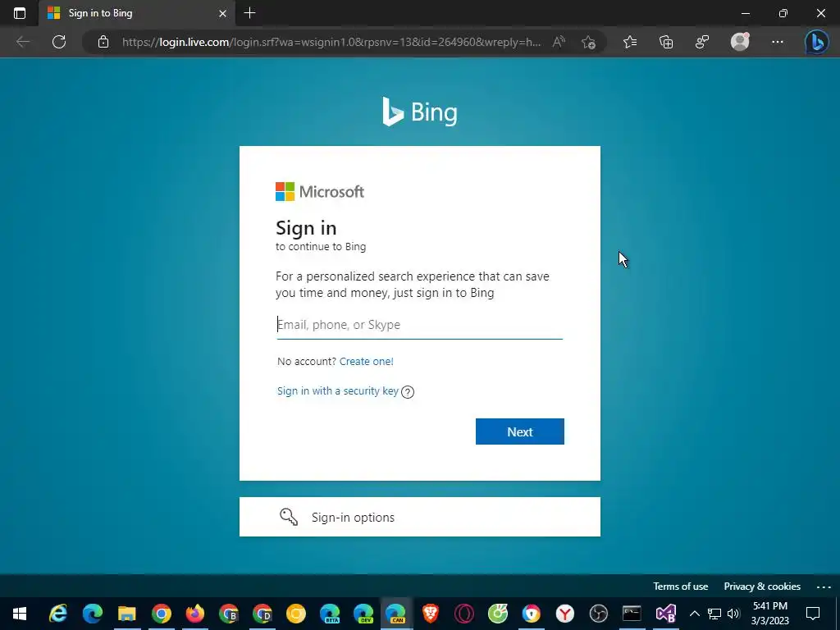Open the notification center icon
Viewport: 840px width, 630px height.
[x=813, y=614]
